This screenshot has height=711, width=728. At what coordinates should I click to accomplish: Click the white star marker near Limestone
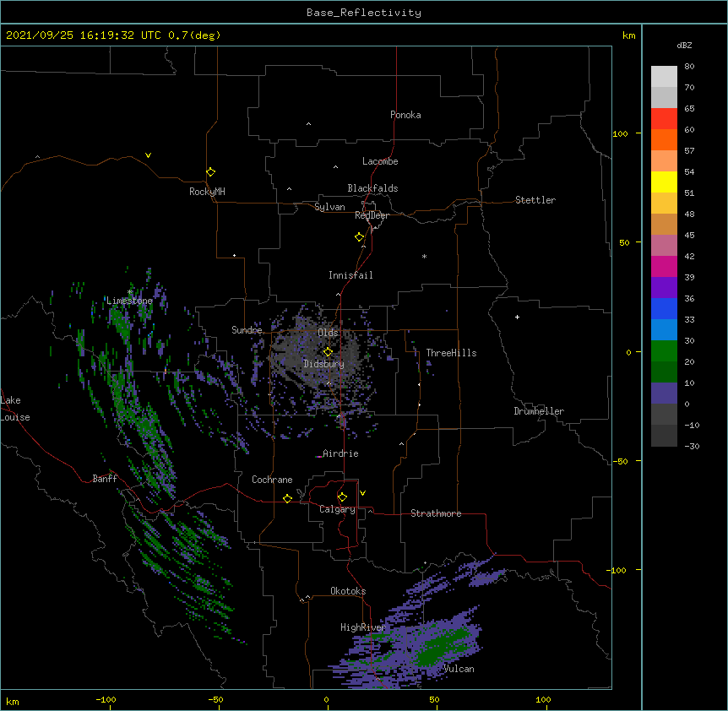(x=130, y=292)
